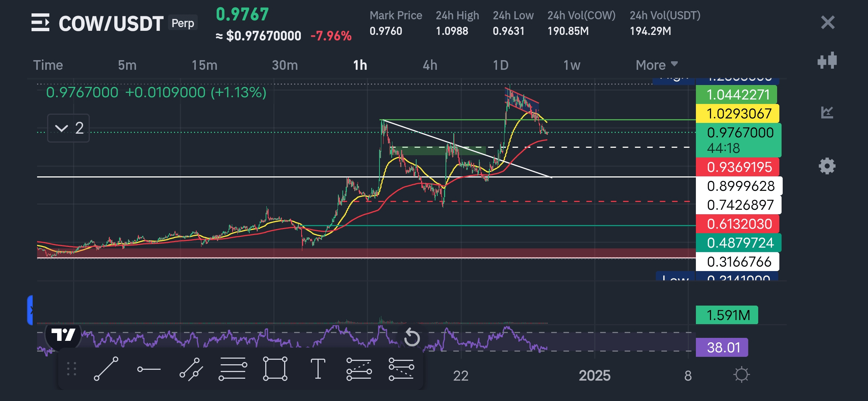The image size is (868, 401).
Task: Select the Horizontal Ray drawing tool
Action: pyautogui.click(x=149, y=369)
